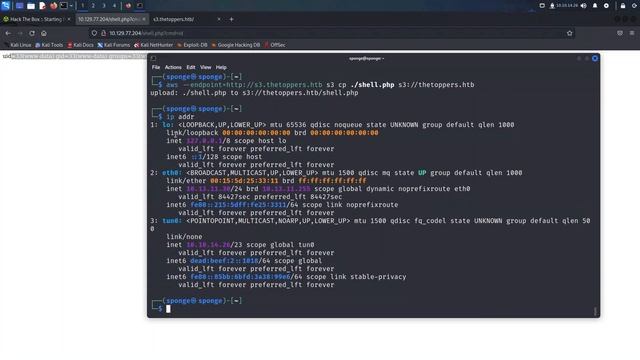Click 'upload: ./shell.php to s3://thetoppers.htb/shell.php' line
Screen dimensions: 640x360
point(254,93)
